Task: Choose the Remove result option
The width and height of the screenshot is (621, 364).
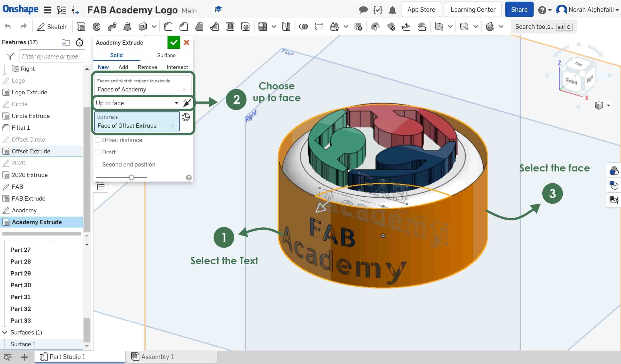Action: 147,67
